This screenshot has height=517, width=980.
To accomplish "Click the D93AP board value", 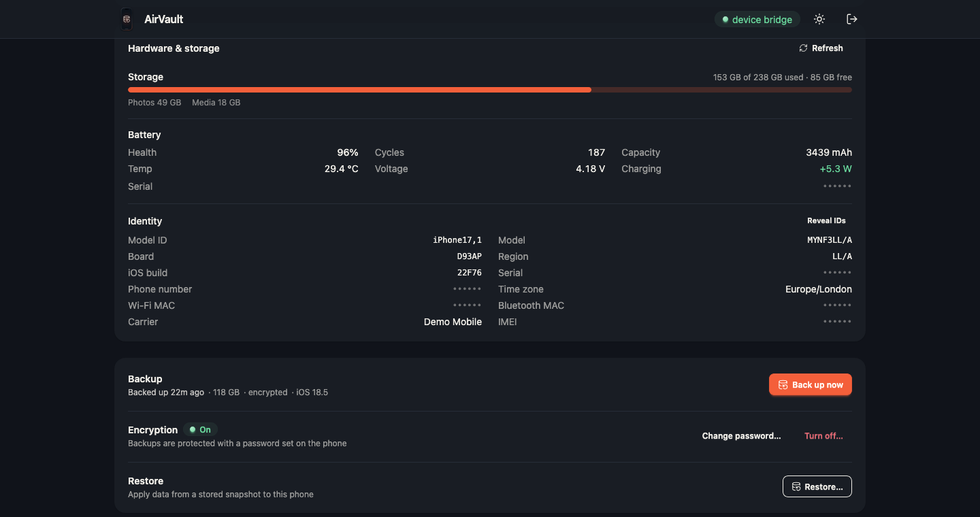I will click(470, 256).
